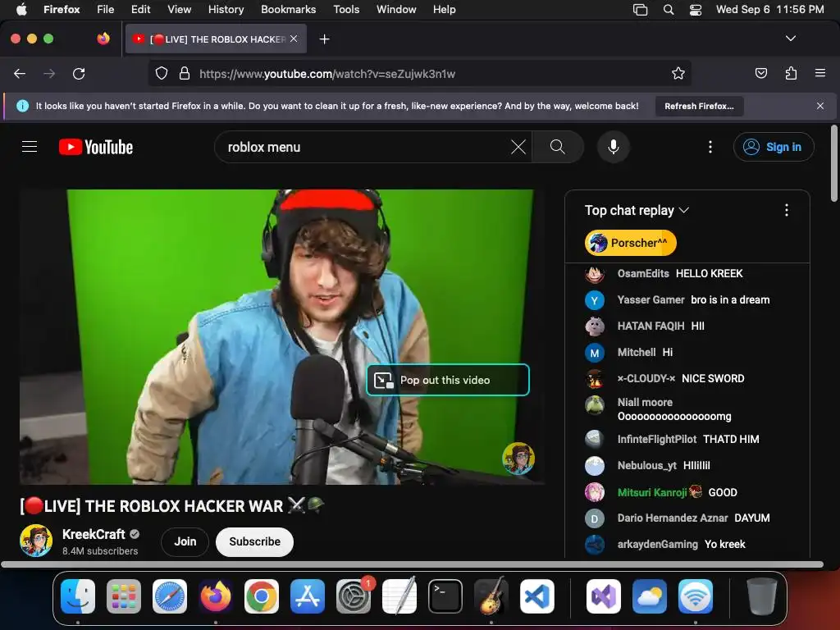
Task: Click the magnifier search button
Action: pos(558,147)
